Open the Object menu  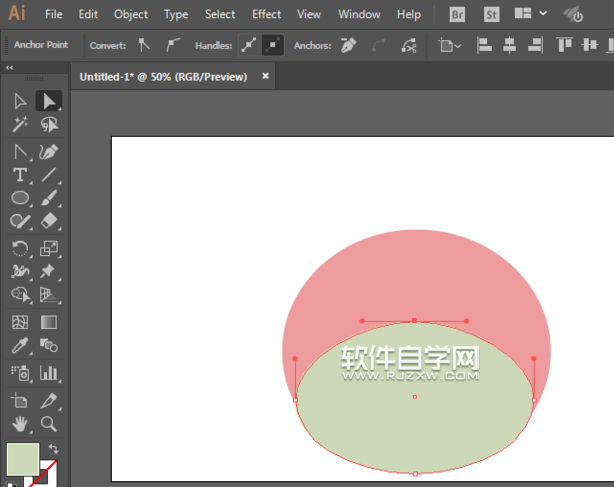tap(130, 15)
